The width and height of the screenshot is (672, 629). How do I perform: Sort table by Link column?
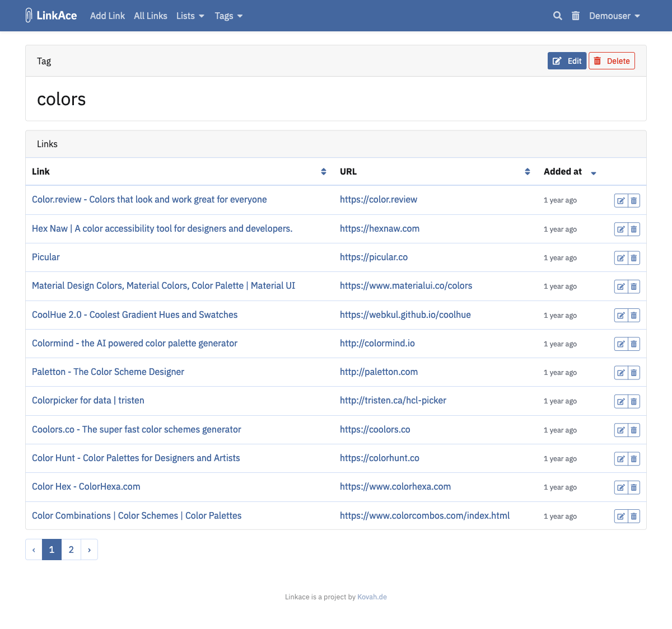click(323, 172)
